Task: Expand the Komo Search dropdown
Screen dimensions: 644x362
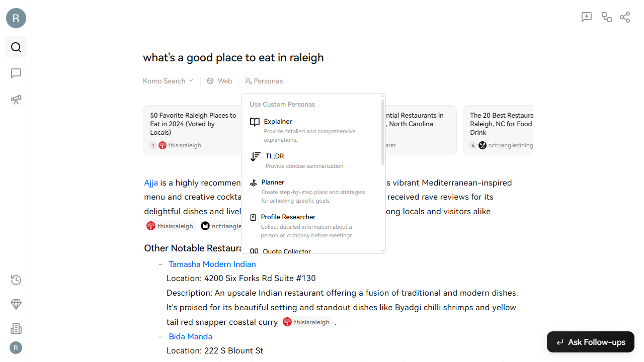Action: click(168, 81)
